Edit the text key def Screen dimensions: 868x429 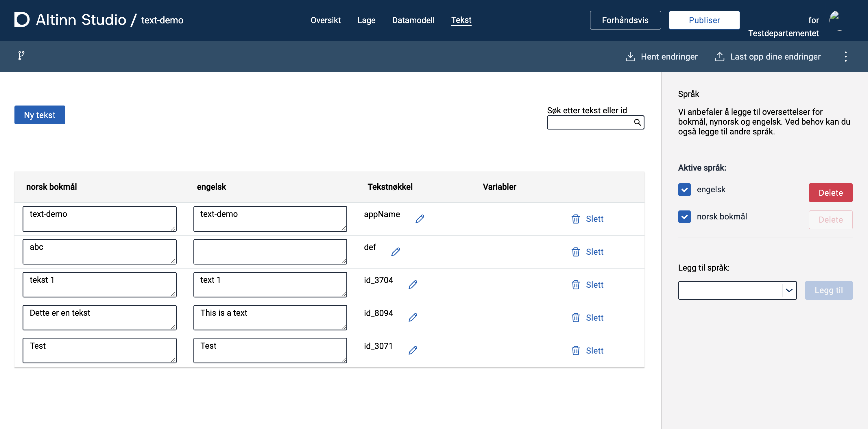pyautogui.click(x=396, y=252)
